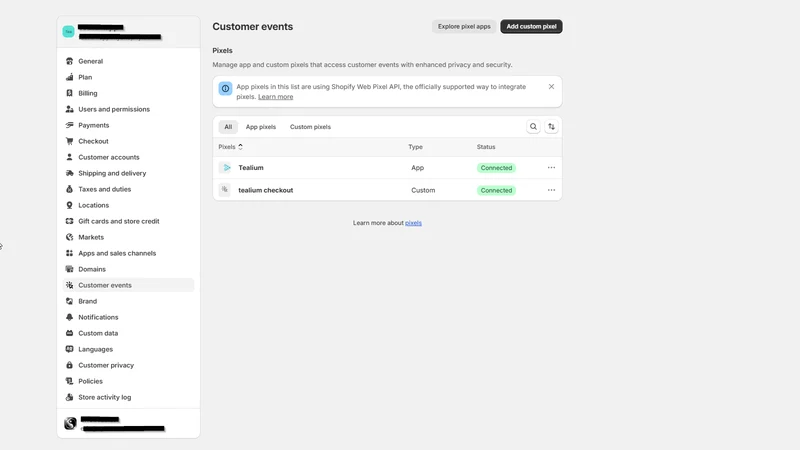Click Explore pixel apps button

pyautogui.click(x=464, y=27)
